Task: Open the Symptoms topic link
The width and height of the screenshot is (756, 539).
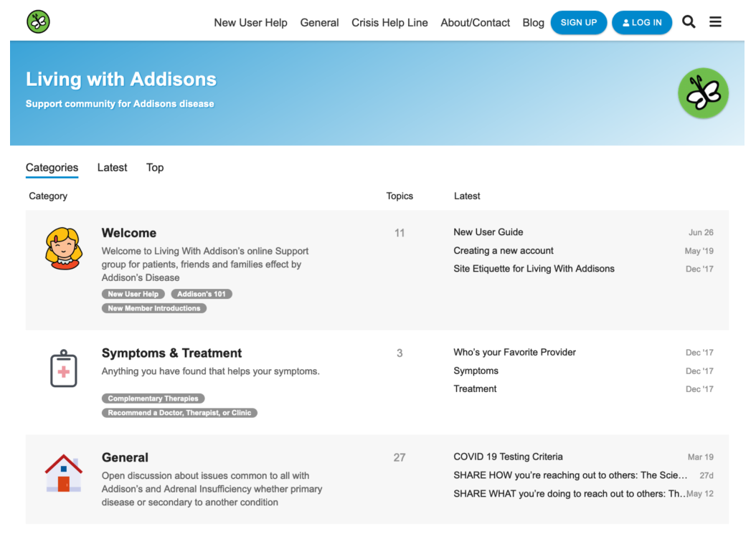Action: pos(476,371)
